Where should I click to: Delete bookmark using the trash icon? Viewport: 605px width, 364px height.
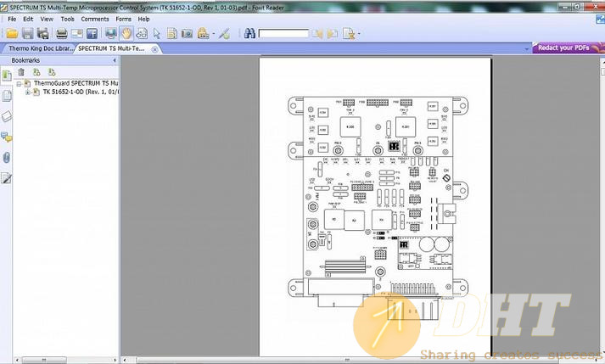[x=21, y=72]
